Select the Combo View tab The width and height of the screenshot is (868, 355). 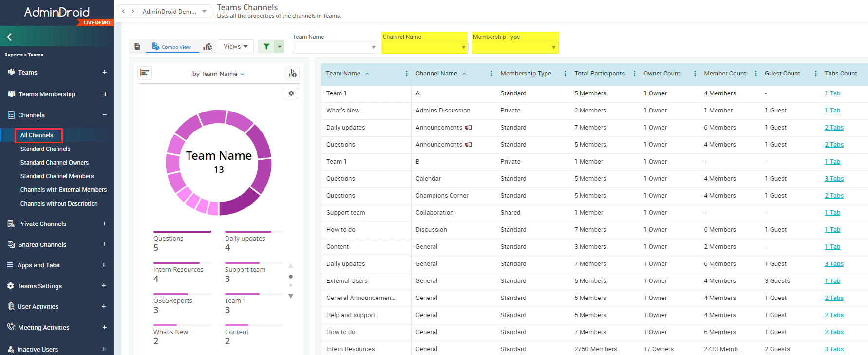pos(171,47)
